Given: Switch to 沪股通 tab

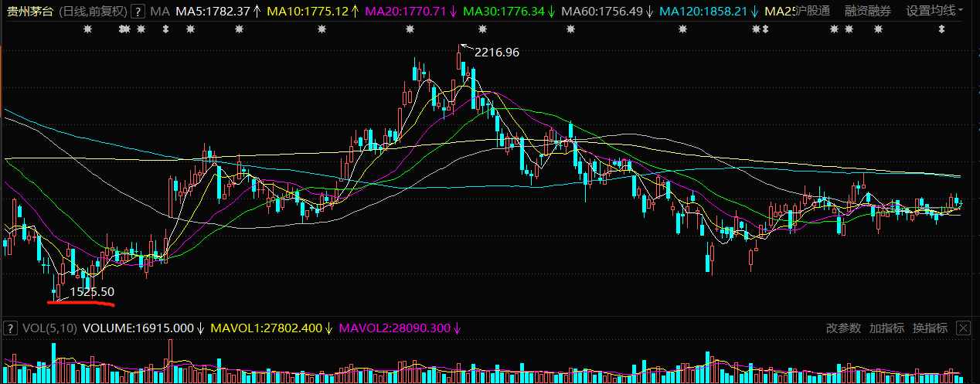Looking at the screenshot, I should pyautogui.click(x=814, y=12).
